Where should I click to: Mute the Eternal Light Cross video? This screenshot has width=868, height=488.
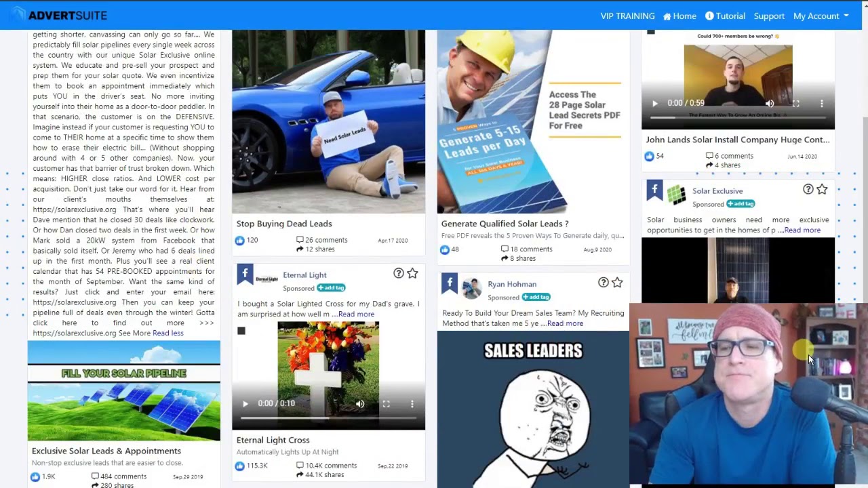pos(360,404)
